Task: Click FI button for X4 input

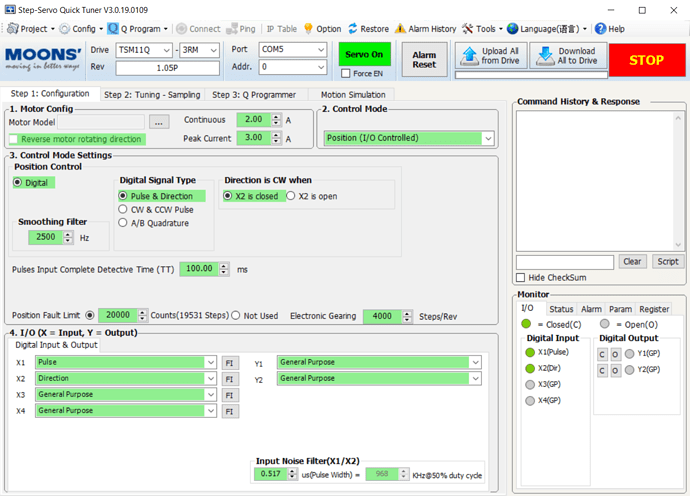Action: (230, 411)
